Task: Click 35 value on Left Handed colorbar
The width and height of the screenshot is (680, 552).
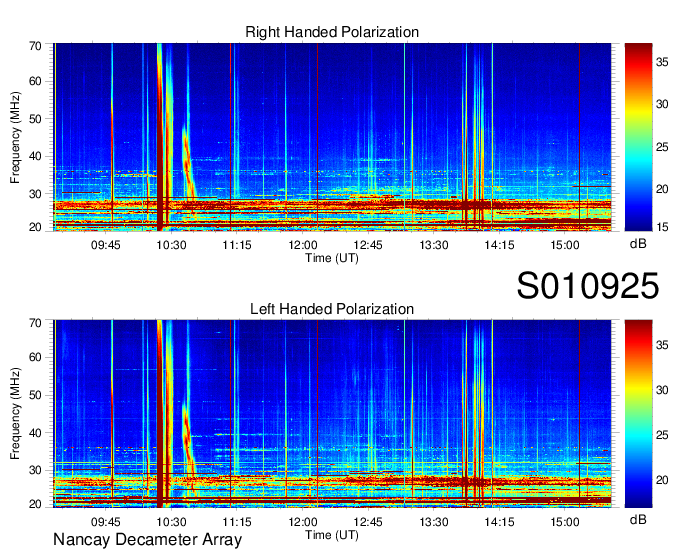Action: point(662,345)
